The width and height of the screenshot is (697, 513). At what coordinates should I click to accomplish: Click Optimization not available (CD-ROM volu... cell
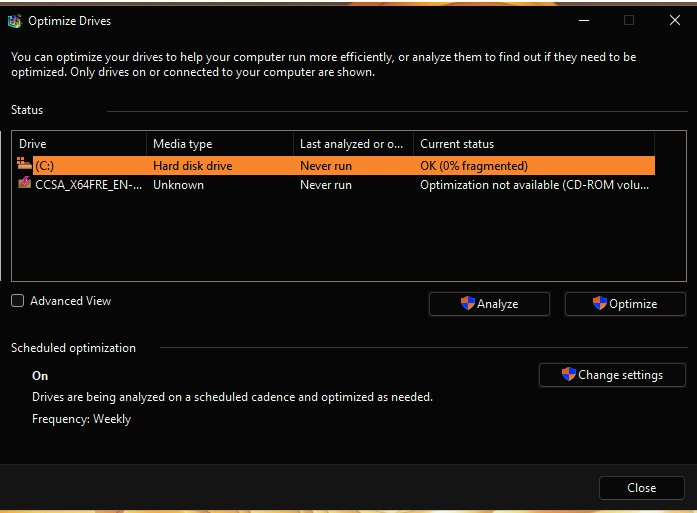tap(534, 185)
